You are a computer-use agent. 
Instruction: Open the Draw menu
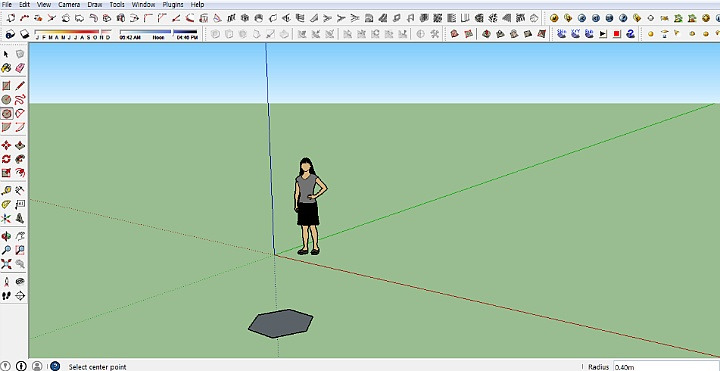pyautogui.click(x=95, y=5)
